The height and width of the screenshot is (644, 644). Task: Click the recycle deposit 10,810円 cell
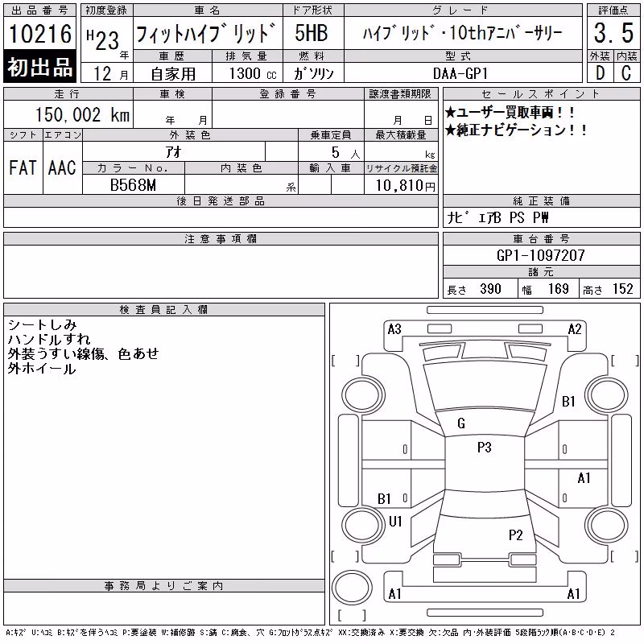[x=401, y=184]
